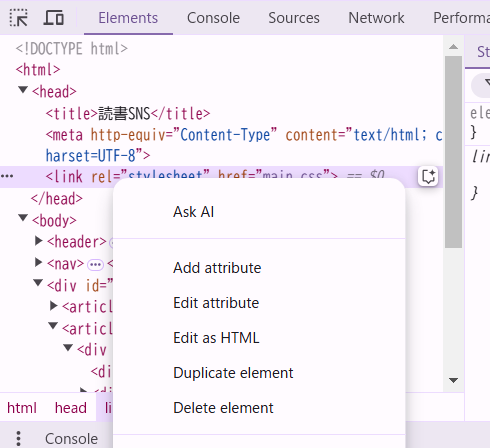The width and height of the screenshot is (490, 448).
Task: Click the scrollbar down arrow
Action: click(x=453, y=380)
